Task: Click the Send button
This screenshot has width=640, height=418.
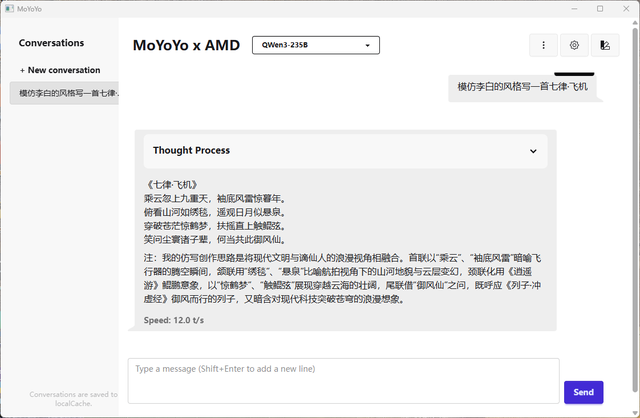Action: click(583, 392)
